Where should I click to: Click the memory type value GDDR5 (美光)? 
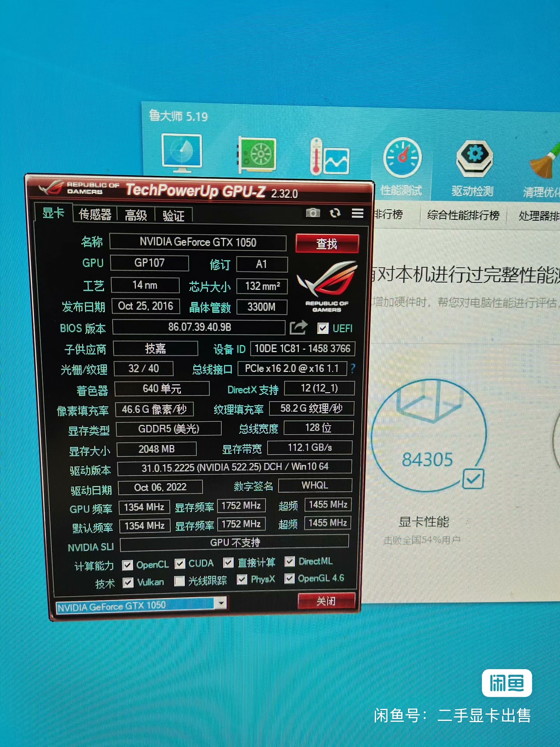tap(169, 429)
